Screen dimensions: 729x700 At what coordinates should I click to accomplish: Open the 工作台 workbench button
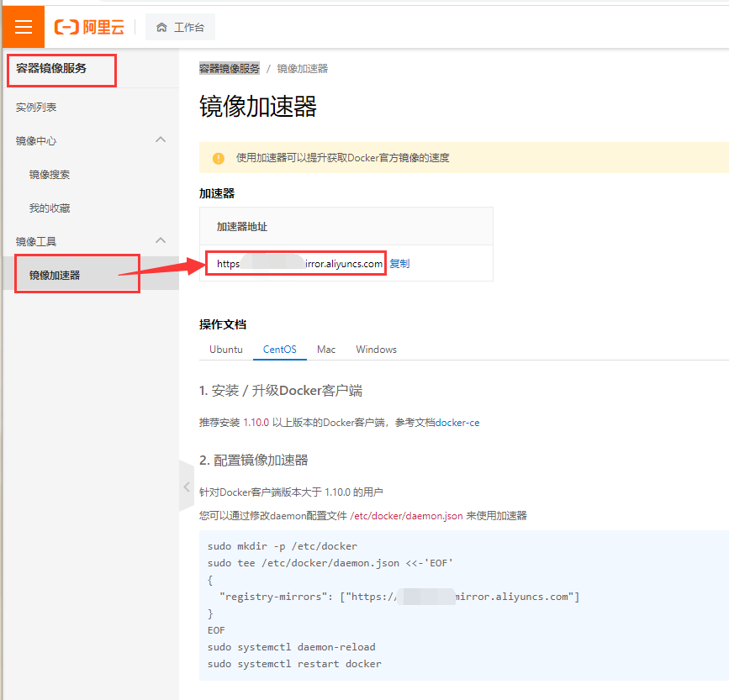tap(181, 27)
